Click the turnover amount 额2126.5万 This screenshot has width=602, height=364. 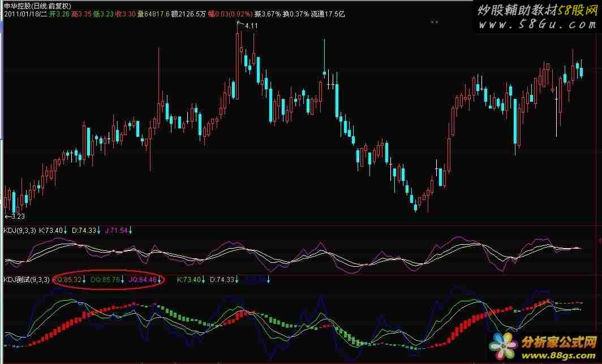[x=188, y=14]
